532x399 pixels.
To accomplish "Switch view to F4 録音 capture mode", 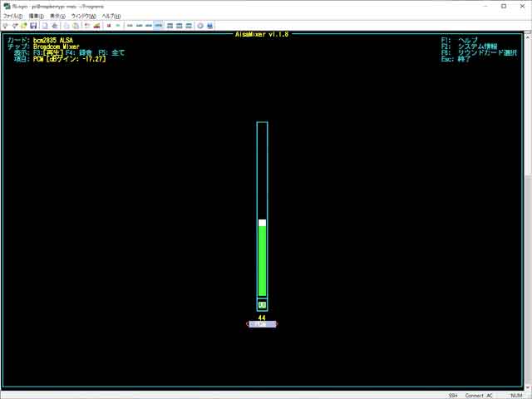I will [x=77, y=52].
